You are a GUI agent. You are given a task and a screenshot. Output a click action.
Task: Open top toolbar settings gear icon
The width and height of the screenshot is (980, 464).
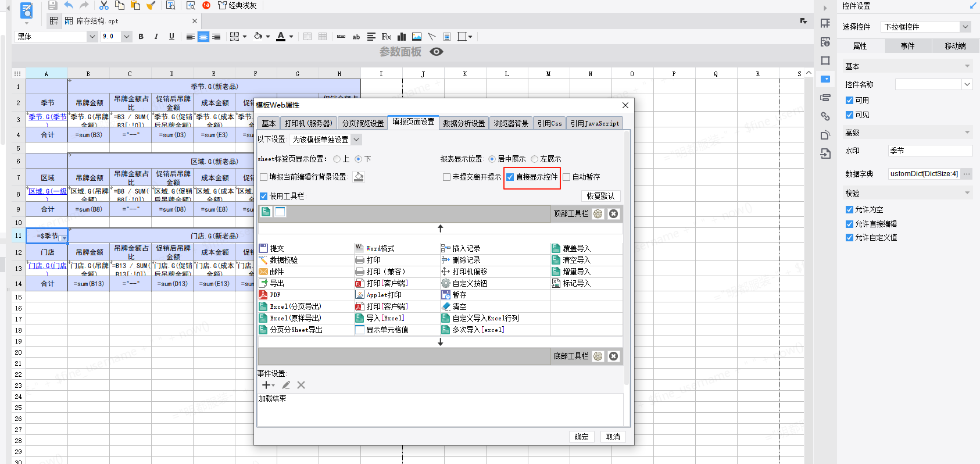598,214
